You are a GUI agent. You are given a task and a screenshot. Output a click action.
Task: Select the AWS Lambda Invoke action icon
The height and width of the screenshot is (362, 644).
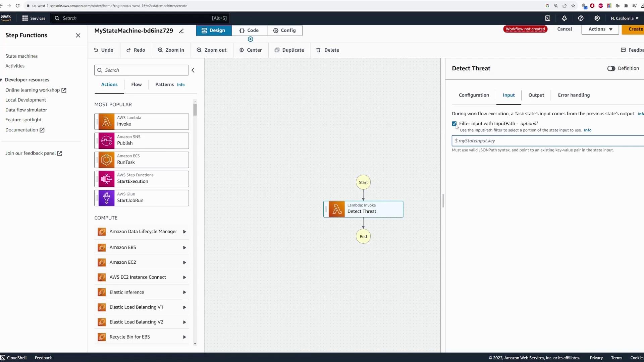[x=107, y=122]
